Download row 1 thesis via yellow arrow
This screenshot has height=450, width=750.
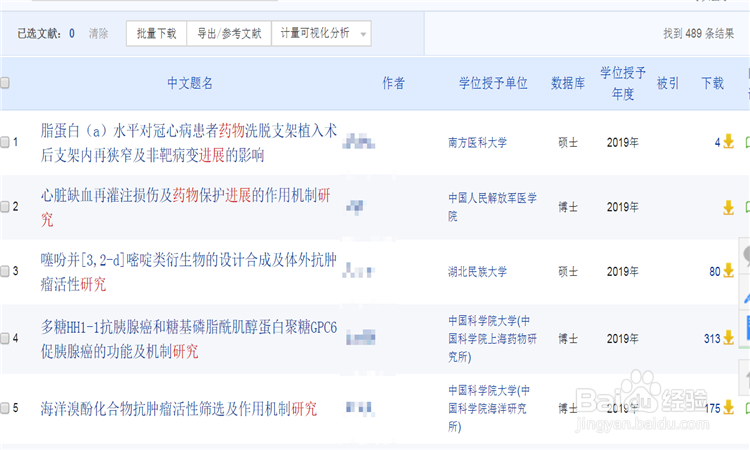coord(728,142)
